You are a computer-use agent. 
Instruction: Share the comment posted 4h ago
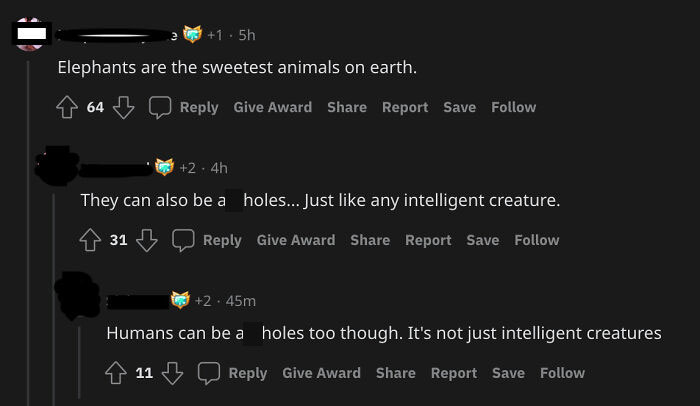370,240
